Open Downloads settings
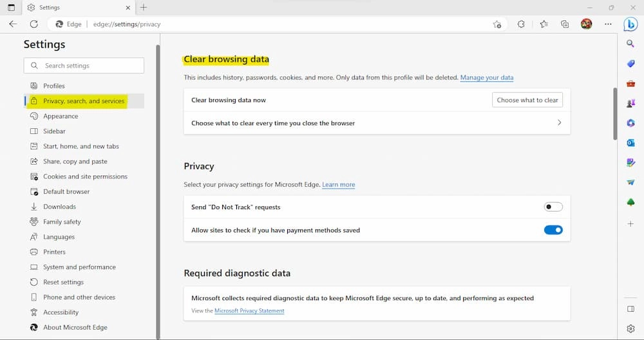This screenshot has width=644, height=340. point(84,207)
